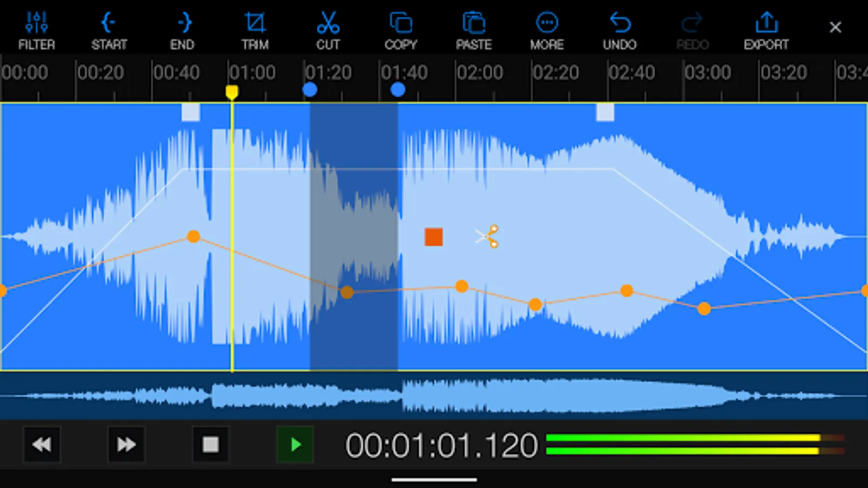Click the 03:00 ruler time label

(707, 72)
